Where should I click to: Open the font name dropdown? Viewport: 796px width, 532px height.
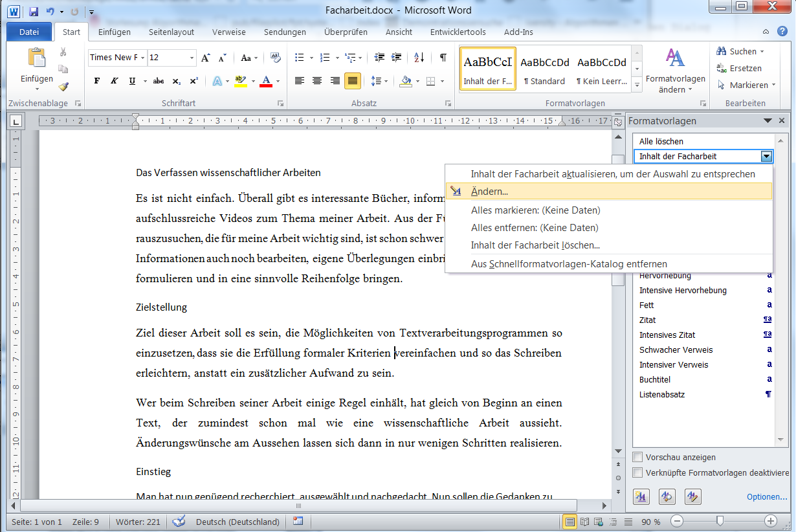(x=142, y=58)
